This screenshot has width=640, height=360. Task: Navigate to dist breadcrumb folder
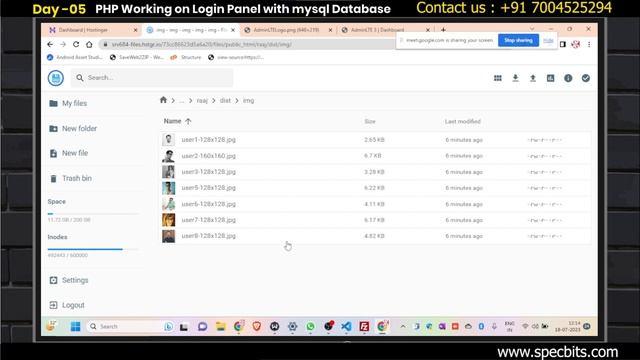[225, 100]
